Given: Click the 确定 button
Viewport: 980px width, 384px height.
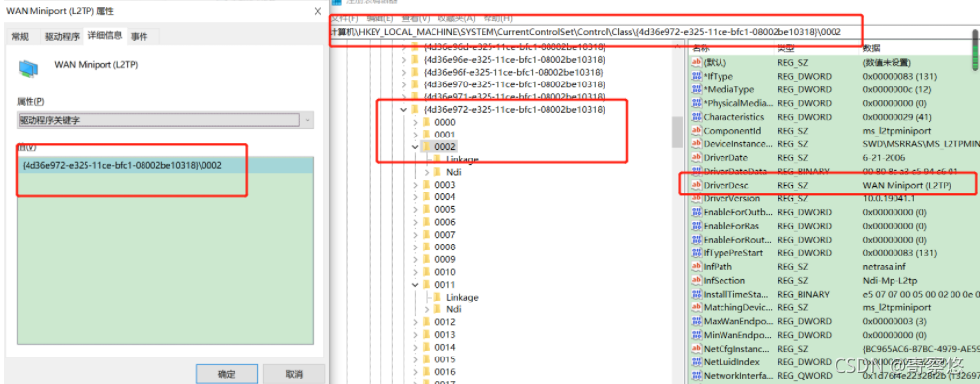Looking at the screenshot, I should click(x=226, y=374).
